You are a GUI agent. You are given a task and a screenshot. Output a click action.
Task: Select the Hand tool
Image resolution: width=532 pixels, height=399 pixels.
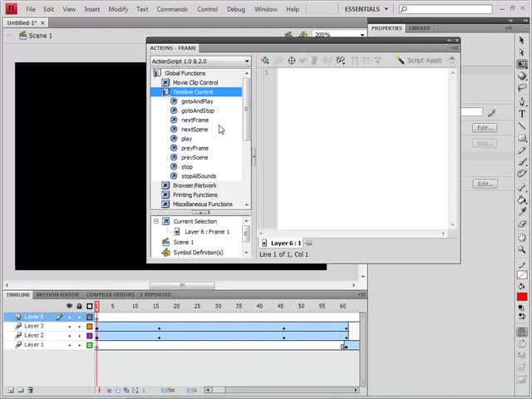coord(522,236)
